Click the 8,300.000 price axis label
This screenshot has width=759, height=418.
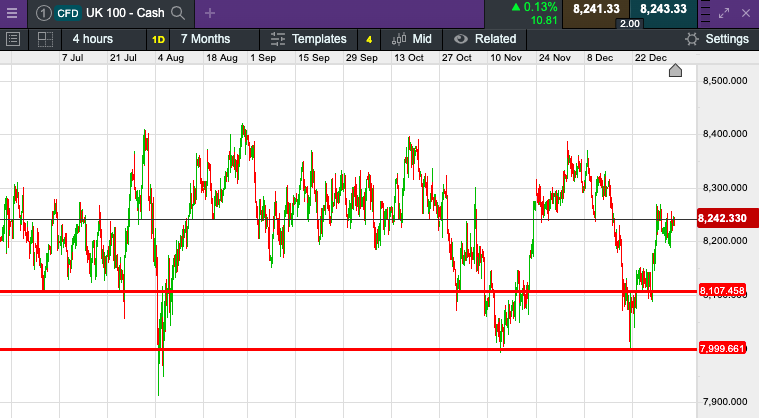725,188
